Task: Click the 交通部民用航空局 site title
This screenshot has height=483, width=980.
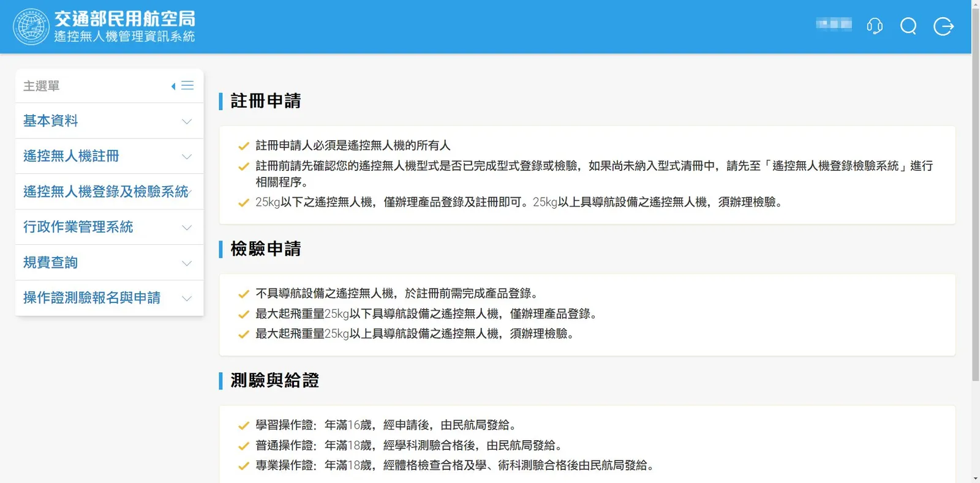Action: (x=125, y=19)
